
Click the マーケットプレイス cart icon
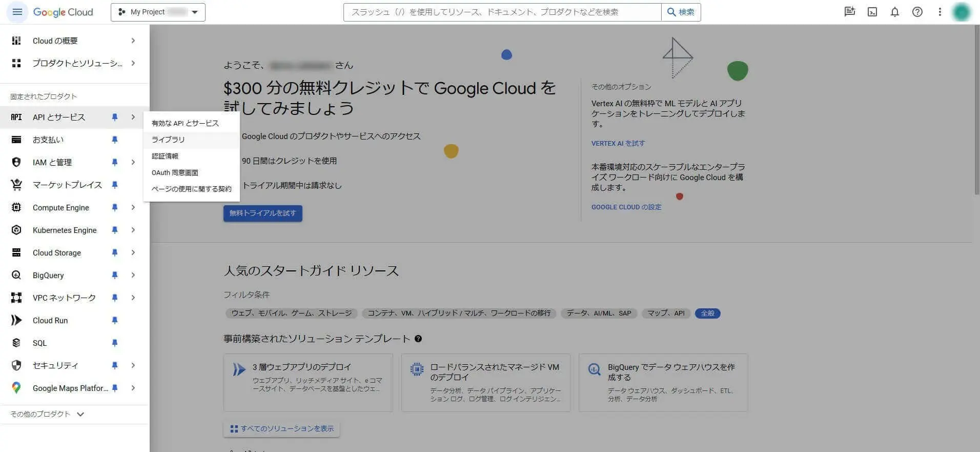[16, 185]
